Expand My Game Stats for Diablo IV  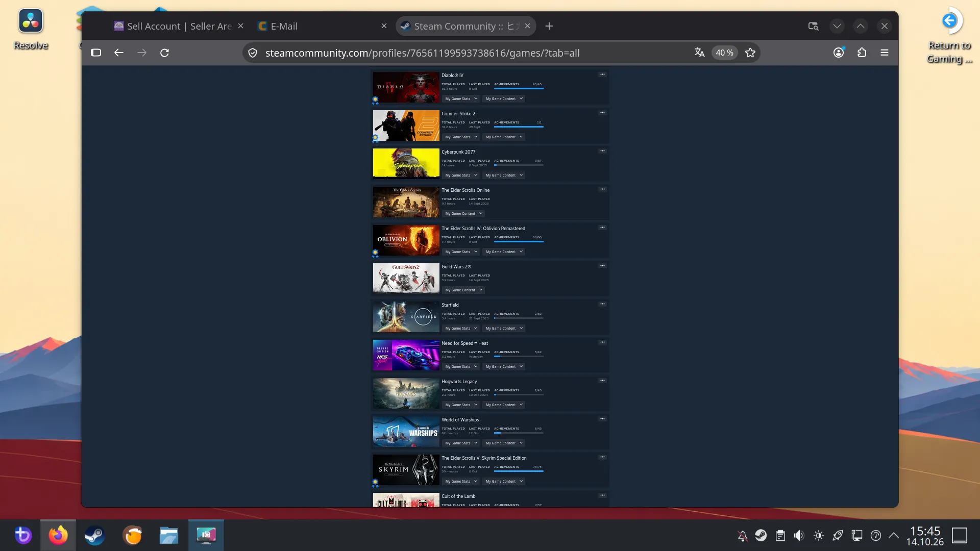coord(461,98)
